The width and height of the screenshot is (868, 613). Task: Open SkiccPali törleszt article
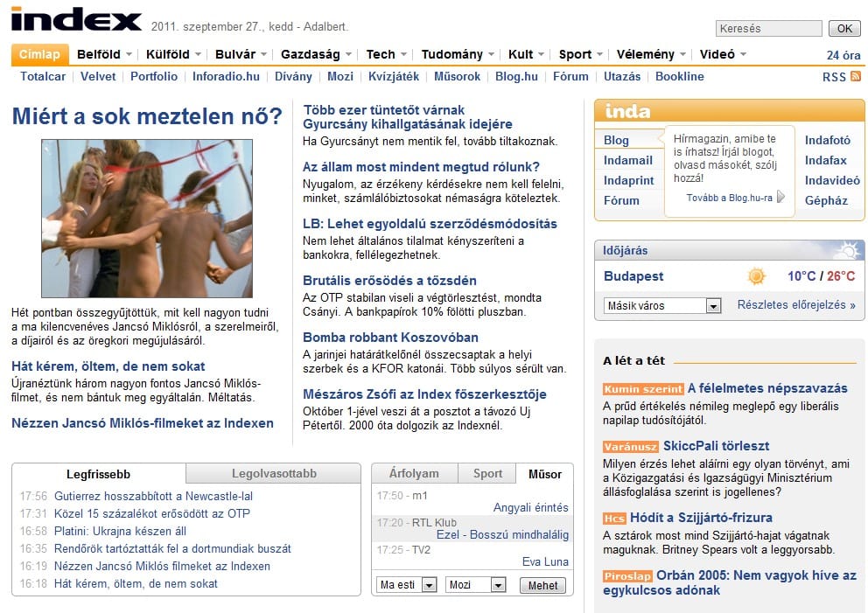[x=717, y=446]
